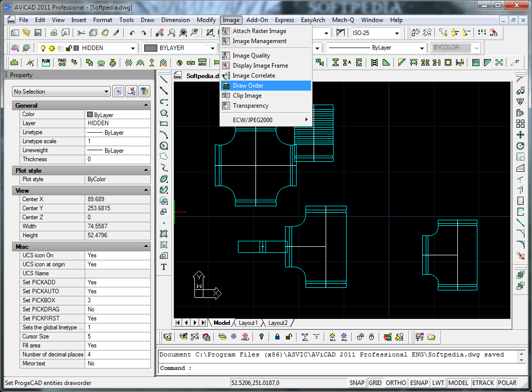
Task: Click the Move tool in right toolbar
Action: pos(520,135)
